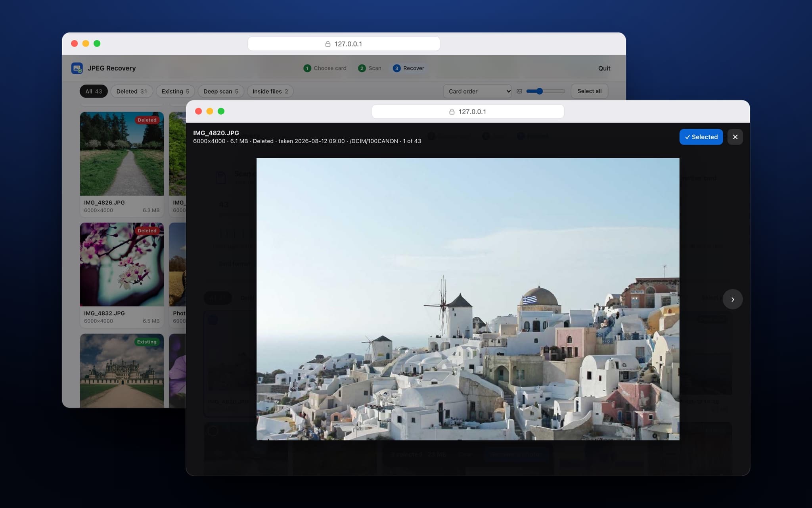Click address bar in front window
Viewport: 812px width, 508px height.
468,112
